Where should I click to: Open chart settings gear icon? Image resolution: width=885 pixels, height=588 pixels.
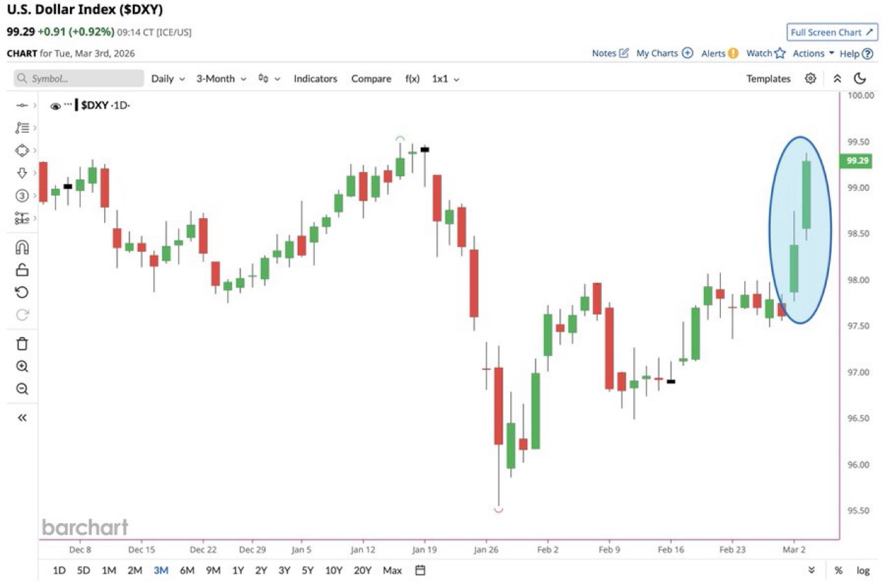[x=810, y=78]
